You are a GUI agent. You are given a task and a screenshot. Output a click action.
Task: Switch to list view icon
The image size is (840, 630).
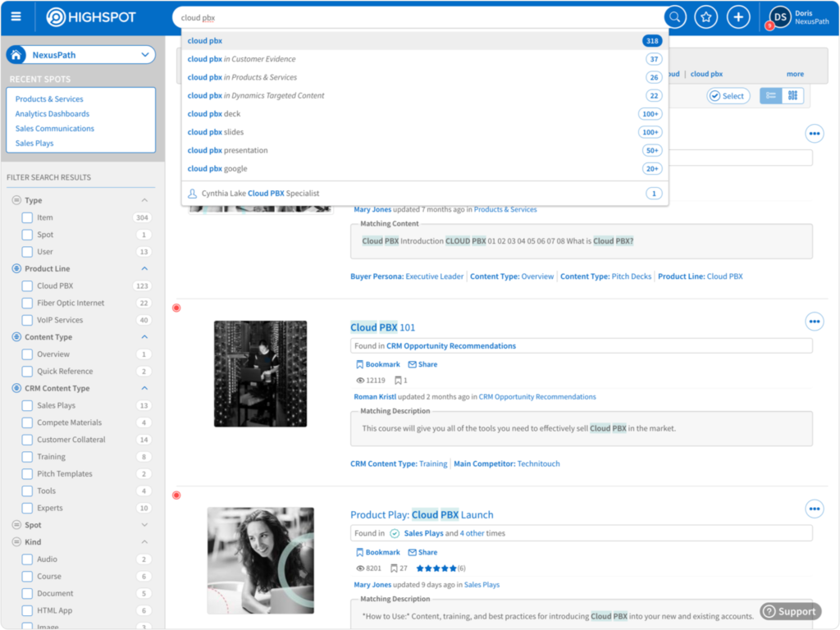(x=771, y=96)
